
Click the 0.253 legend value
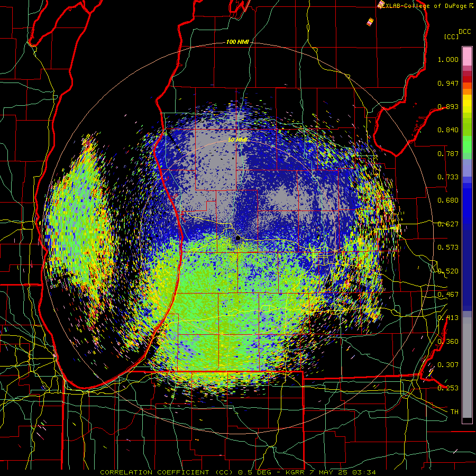click(448, 388)
